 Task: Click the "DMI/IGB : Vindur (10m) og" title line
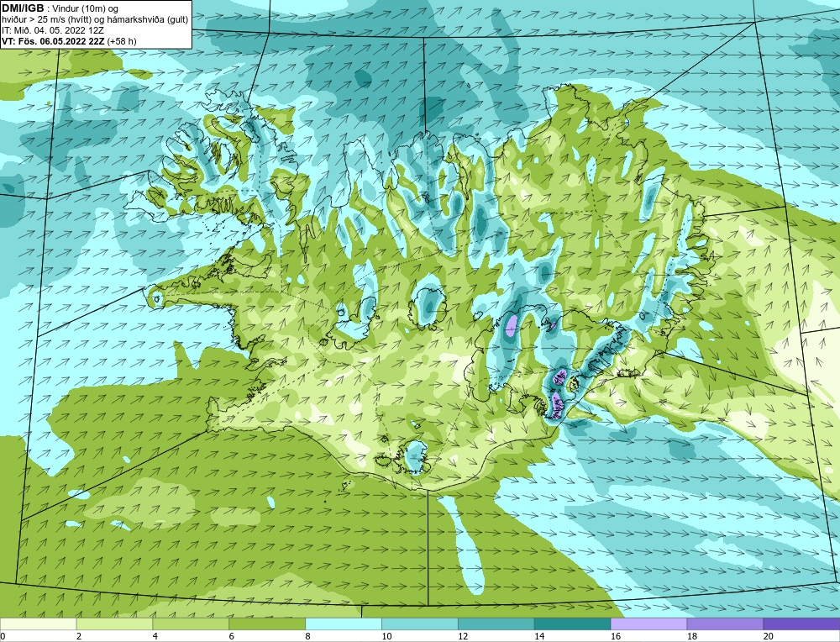tap(60, 8)
